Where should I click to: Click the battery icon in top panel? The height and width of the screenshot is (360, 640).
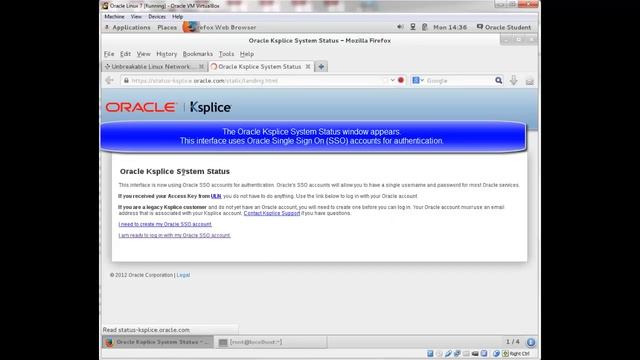pyautogui.click(x=424, y=27)
